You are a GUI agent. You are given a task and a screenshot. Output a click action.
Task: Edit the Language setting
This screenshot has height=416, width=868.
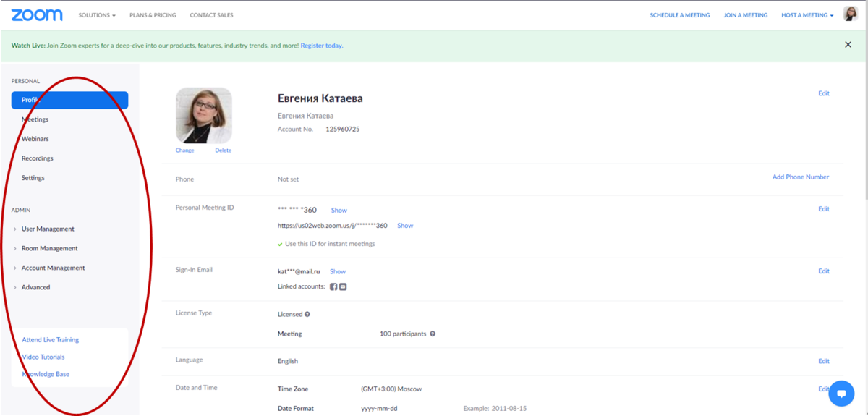(x=824, y=361)
